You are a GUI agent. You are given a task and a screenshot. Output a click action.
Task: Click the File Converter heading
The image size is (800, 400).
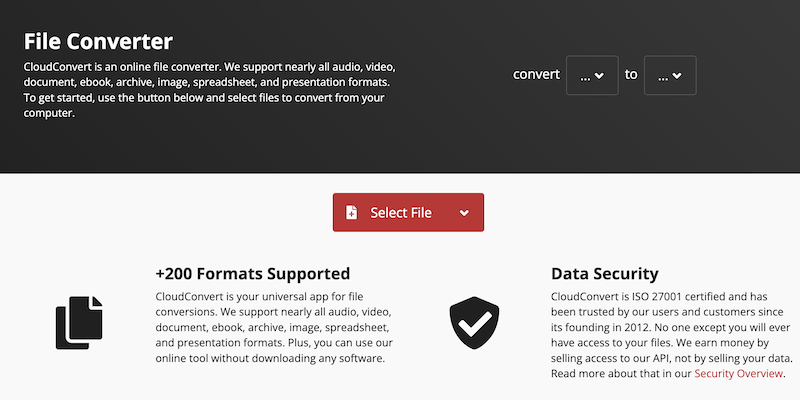pos(98,42)
